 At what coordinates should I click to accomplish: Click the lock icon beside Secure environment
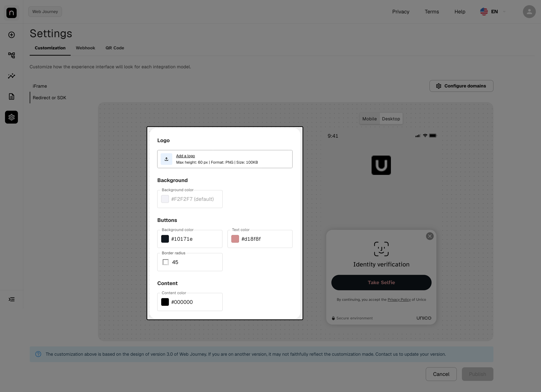coord(333,318)
